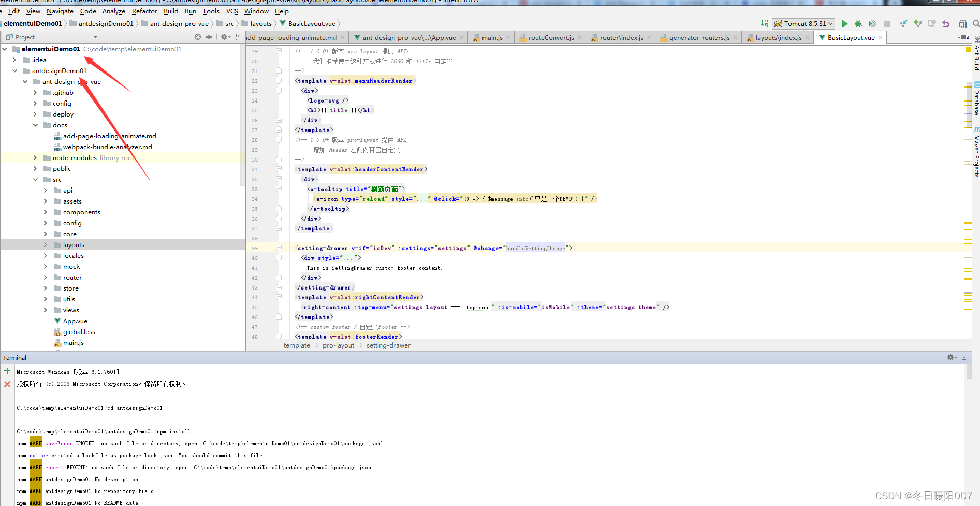Add new terminal session plus icon

point(7,371)
